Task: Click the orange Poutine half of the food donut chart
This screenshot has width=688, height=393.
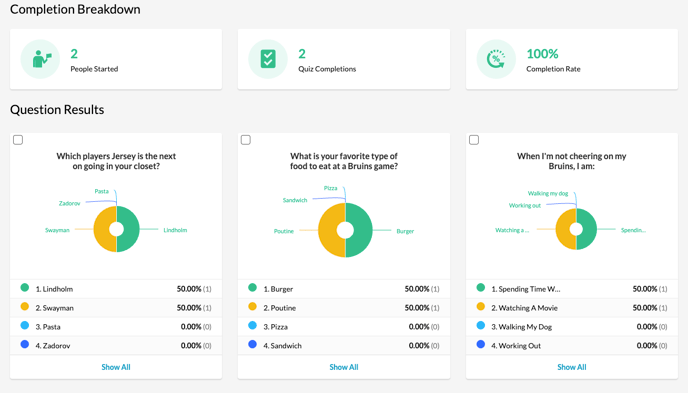Action: click(x=328, y=230)
